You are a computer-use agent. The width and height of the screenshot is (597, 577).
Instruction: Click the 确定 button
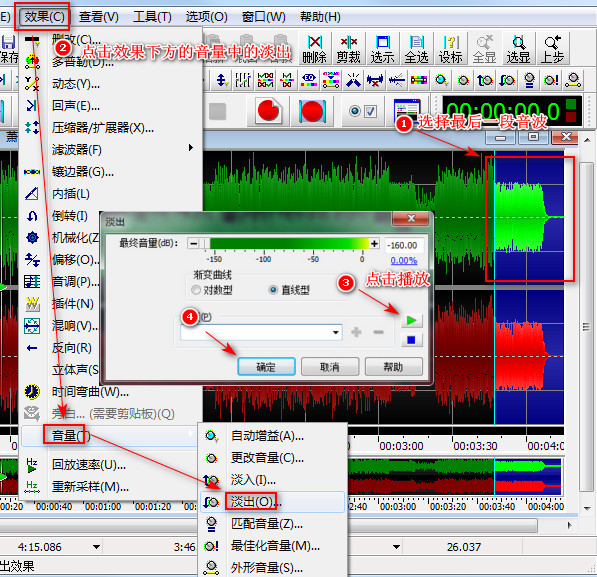tap(266, 367)
